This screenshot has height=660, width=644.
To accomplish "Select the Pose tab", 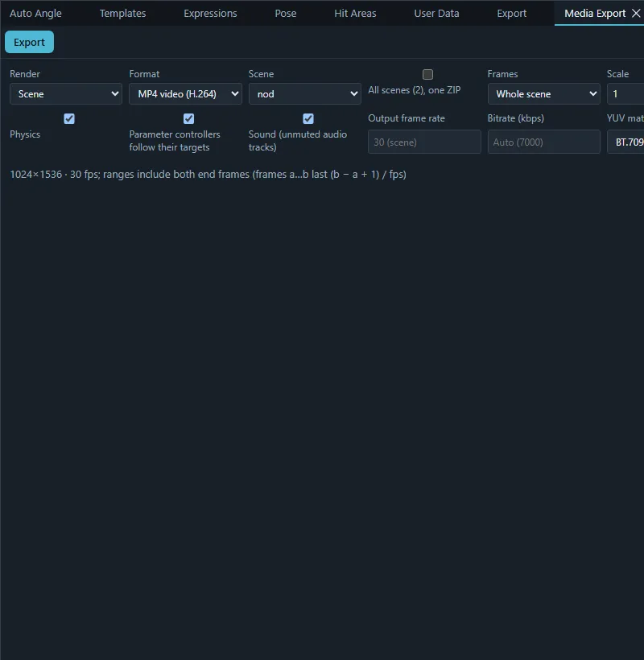I will click(x=286, y=13).
